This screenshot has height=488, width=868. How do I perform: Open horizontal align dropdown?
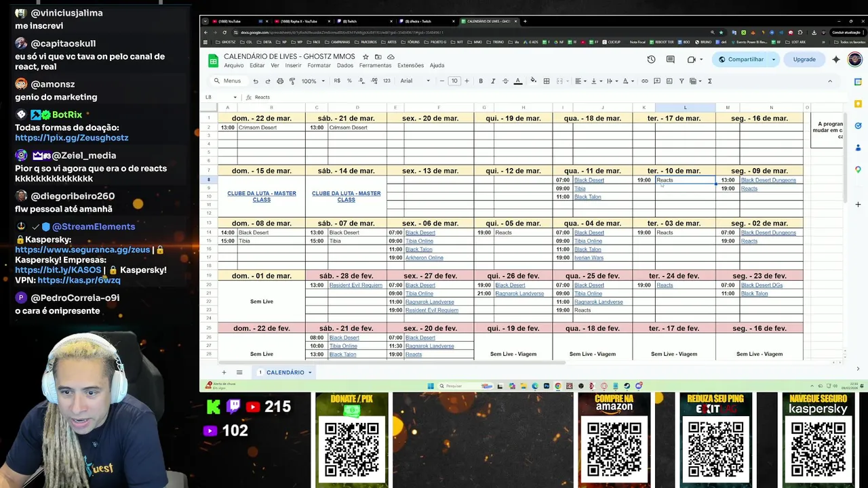pyautogui.click(x=580, y=81)
